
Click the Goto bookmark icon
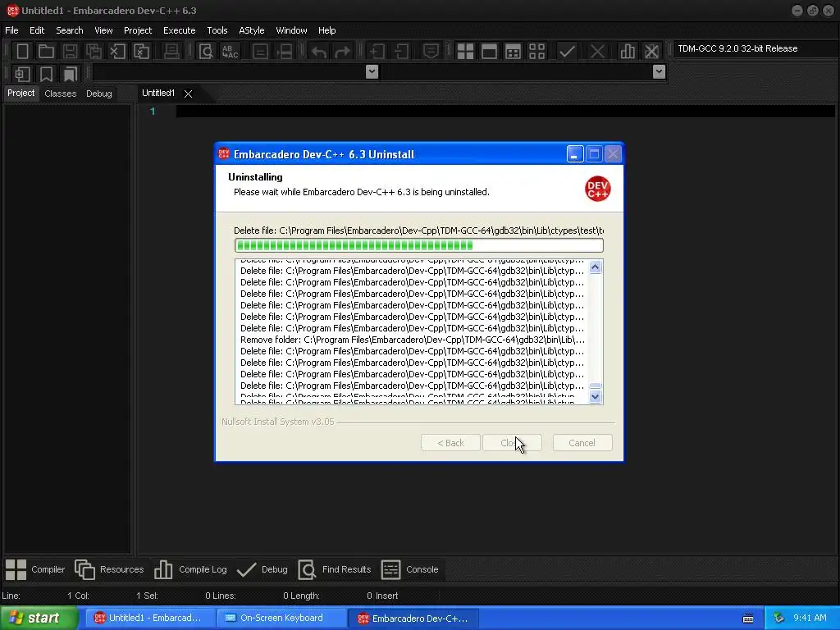[71, 74]
